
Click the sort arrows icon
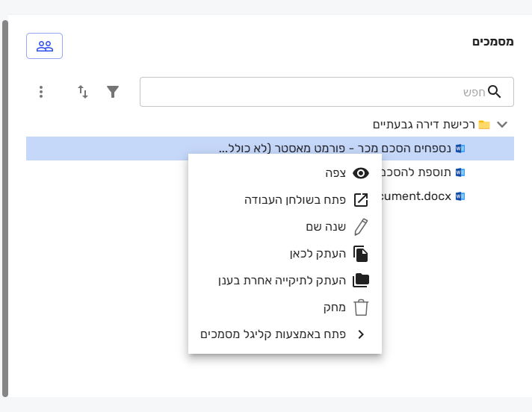point(83,92)
